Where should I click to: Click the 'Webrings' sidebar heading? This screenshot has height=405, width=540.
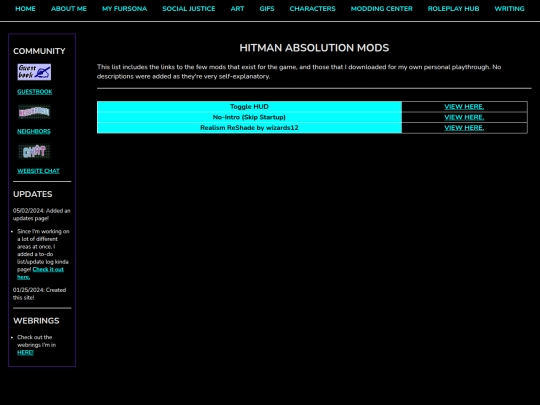coord(36,321)
